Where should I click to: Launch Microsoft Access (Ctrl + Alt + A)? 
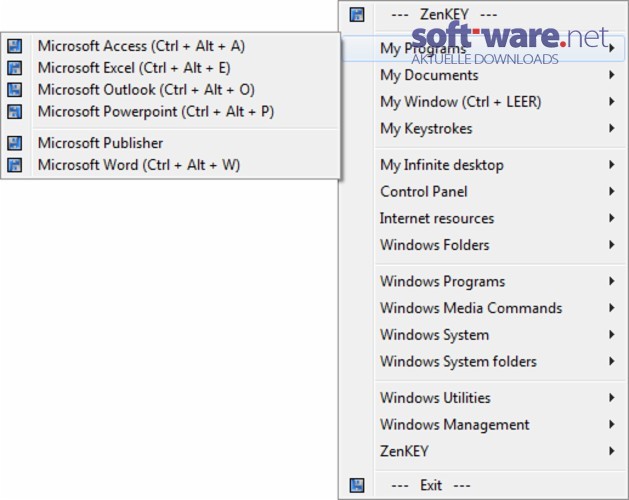(170, 46)
